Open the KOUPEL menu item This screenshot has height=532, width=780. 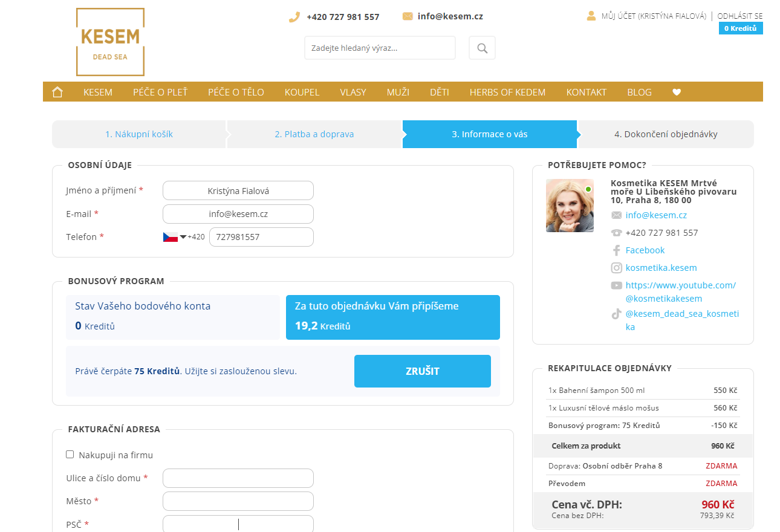click(x=302, y=92)
